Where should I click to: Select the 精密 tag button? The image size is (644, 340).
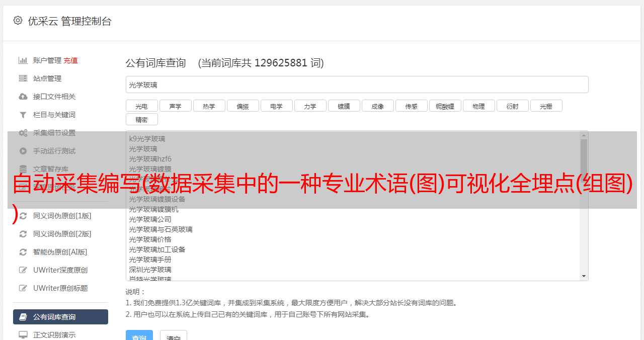[141, 119]
